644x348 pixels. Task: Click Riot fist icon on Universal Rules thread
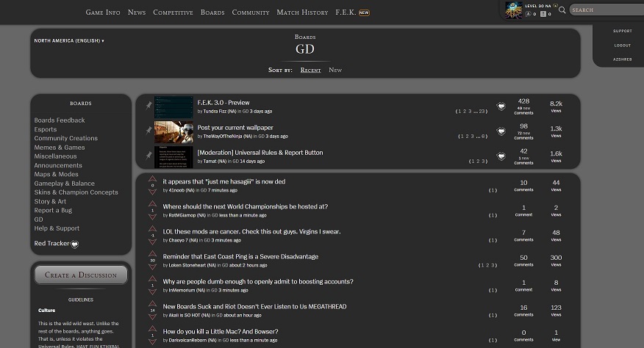tap(501, 156)
